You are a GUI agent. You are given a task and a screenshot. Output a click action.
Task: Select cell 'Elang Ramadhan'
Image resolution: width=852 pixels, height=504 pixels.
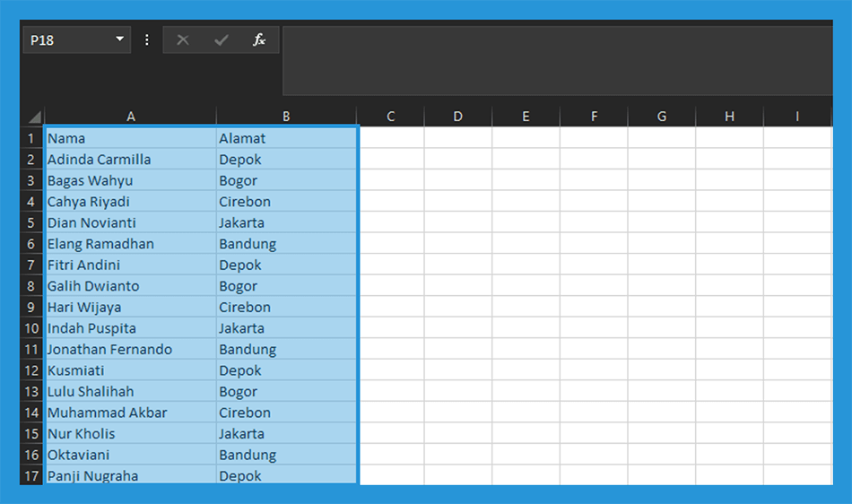[x=130, y=244]
